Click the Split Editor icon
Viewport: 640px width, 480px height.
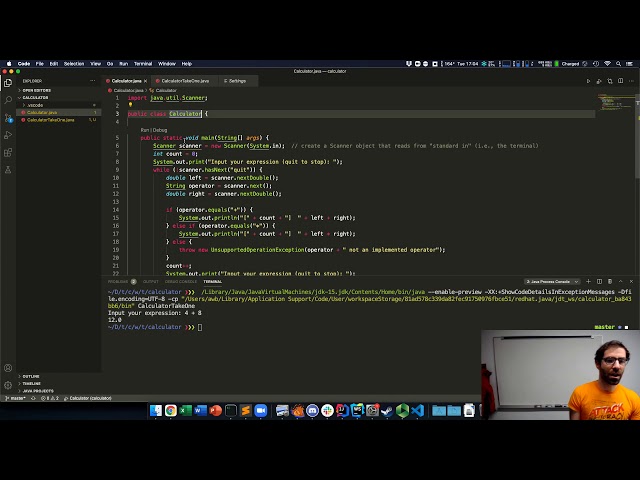[620, 81]
